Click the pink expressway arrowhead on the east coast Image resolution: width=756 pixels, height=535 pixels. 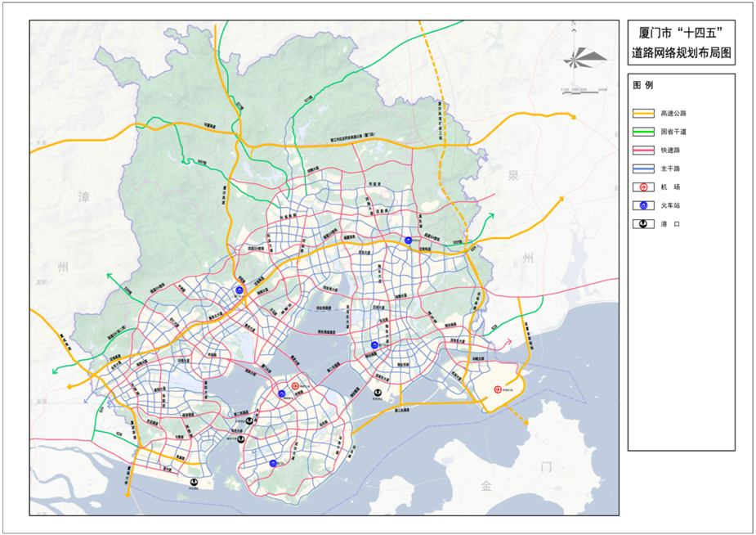(508, 342)
